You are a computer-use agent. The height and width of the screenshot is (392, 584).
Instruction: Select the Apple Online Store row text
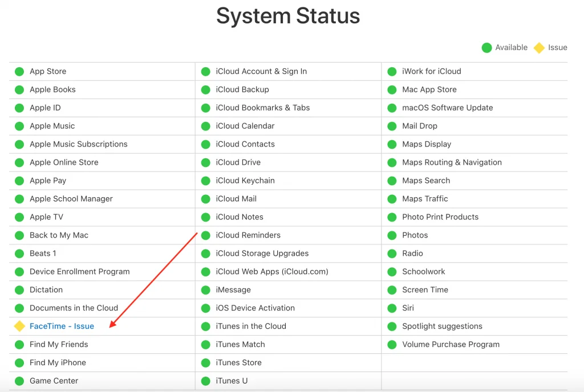coord(64,162)
